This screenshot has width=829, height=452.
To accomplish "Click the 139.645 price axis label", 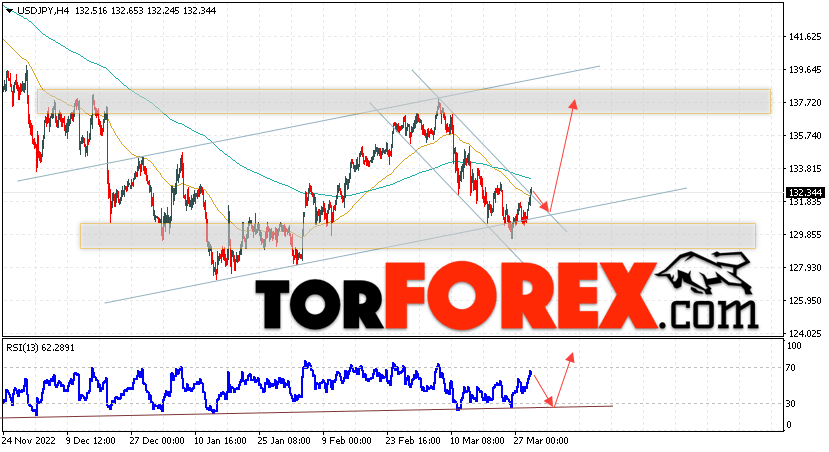I will coord(805,70).
